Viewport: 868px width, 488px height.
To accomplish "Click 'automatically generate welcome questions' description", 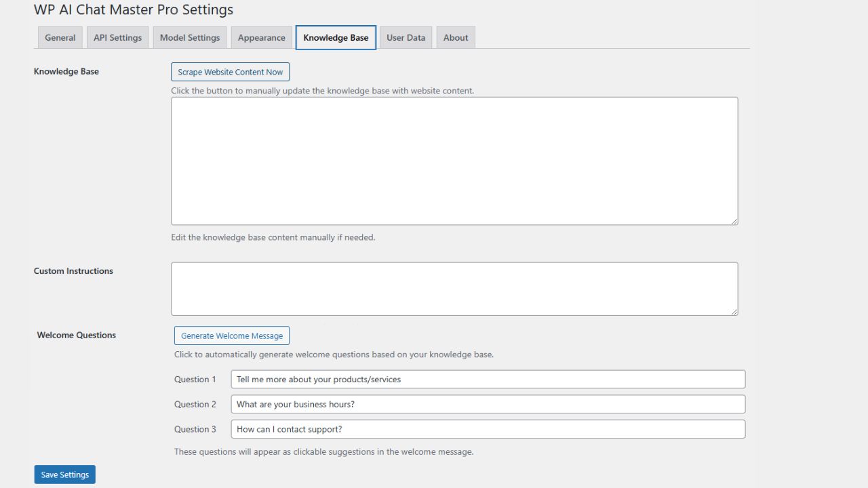I will tap(334, 354).
